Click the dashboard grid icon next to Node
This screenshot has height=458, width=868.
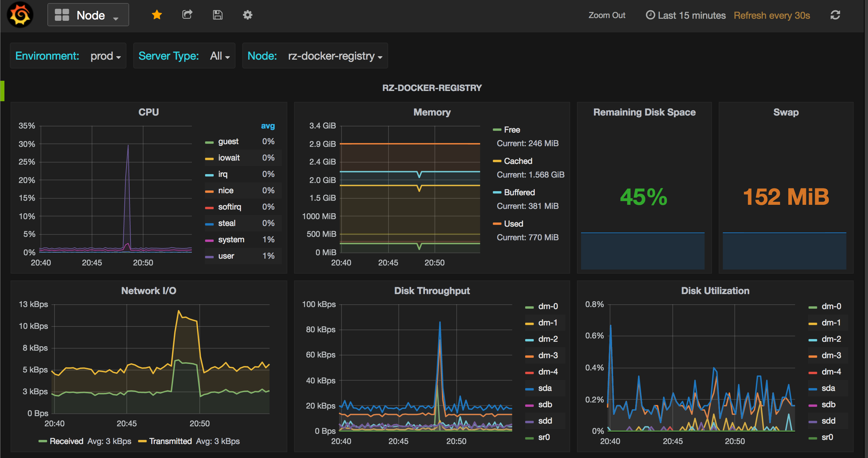[x=62, y=15]
